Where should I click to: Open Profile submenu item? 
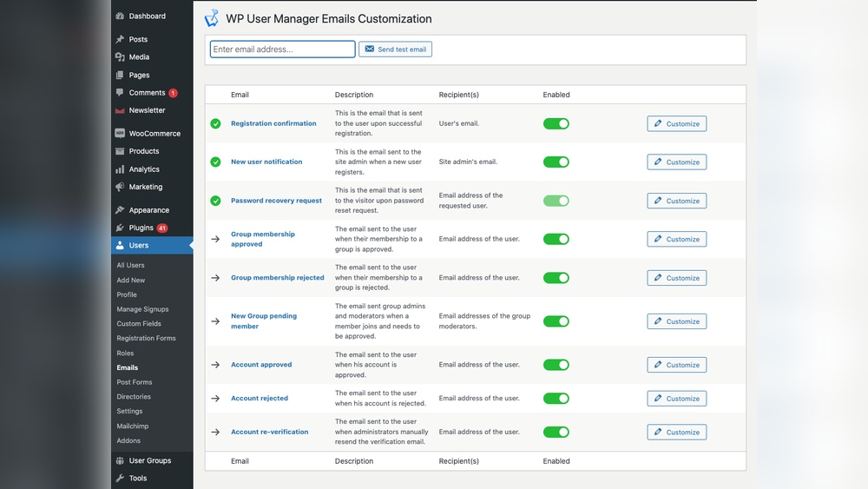click(x=127, y=294)
